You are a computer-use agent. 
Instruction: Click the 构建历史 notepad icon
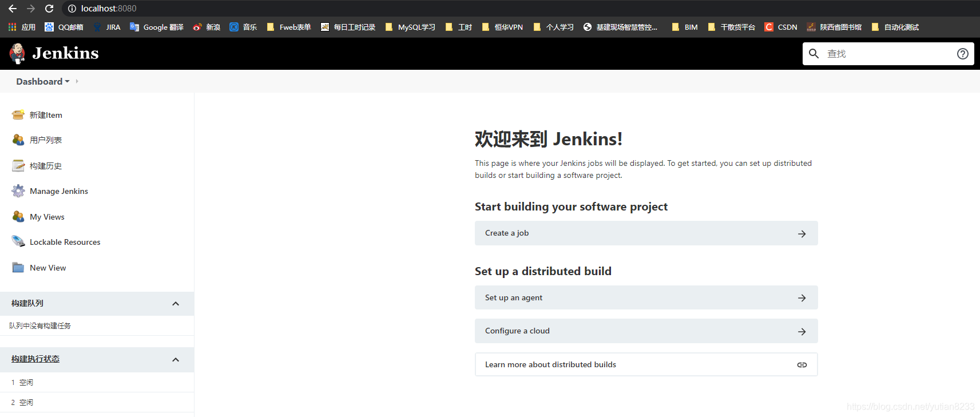[x=18, y=165]
